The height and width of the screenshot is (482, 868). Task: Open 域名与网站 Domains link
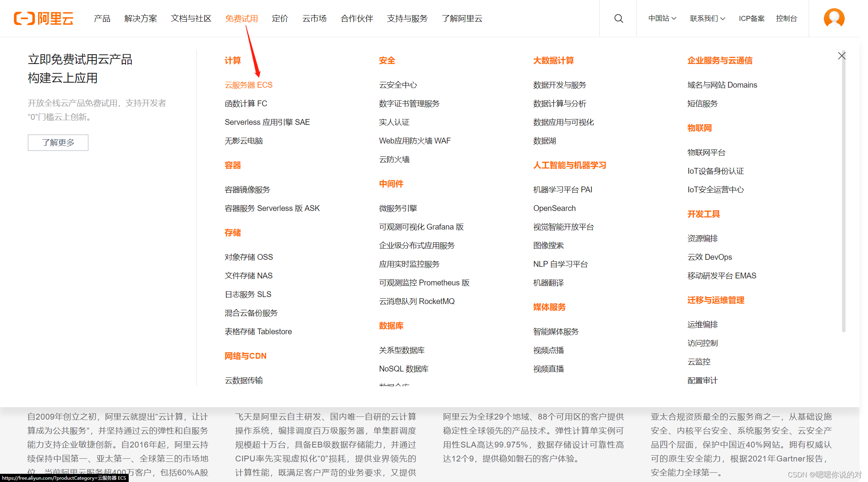[x=722, y=85]
